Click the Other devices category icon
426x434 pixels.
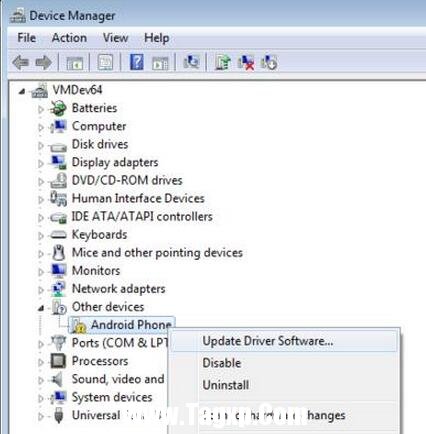pyautogui.click(x=59, y=307)
